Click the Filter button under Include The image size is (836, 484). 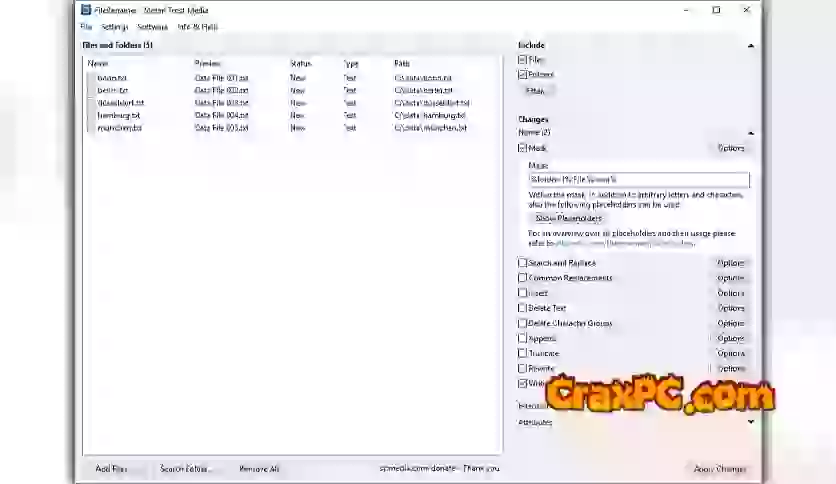(x=536, y=91)
